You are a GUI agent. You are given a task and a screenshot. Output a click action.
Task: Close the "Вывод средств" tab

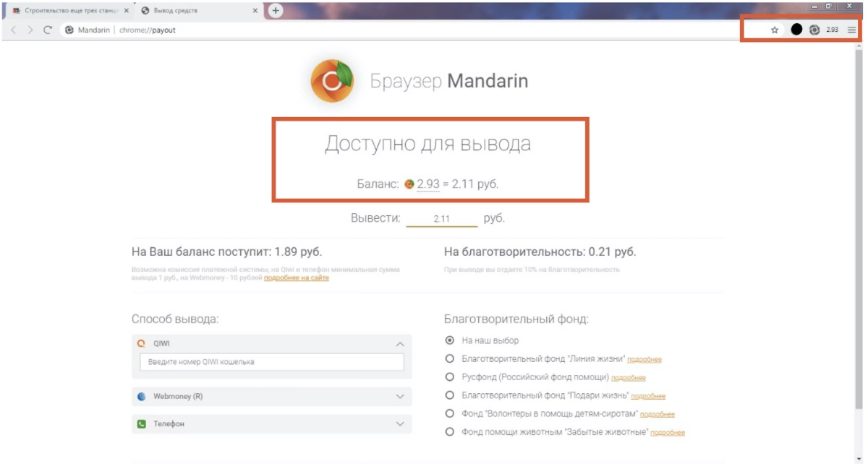click(255, 11)
